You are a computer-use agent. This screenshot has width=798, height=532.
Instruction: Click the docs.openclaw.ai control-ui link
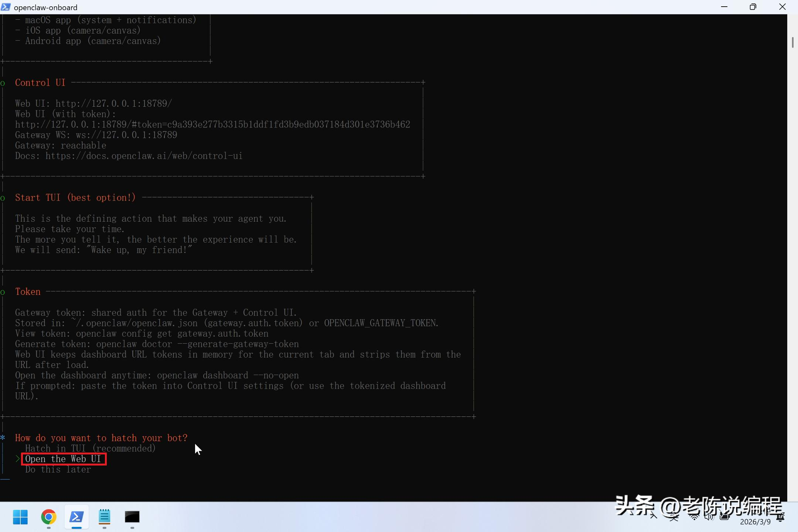pyautogui.click(x=144, y=156)
